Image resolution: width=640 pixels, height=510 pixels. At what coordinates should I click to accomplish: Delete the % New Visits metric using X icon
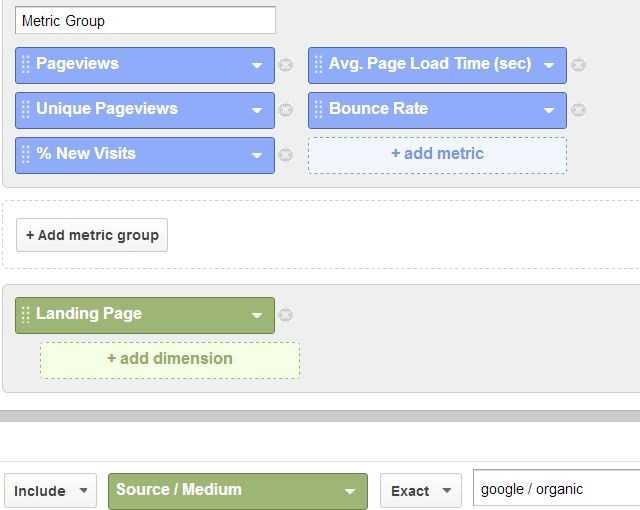[x=286, y=155]
